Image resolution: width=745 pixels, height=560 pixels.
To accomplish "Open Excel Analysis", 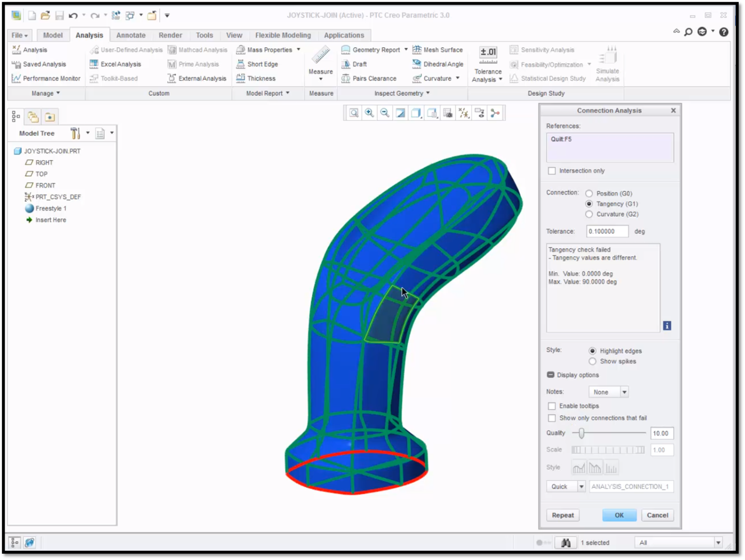I will (115, 64).
